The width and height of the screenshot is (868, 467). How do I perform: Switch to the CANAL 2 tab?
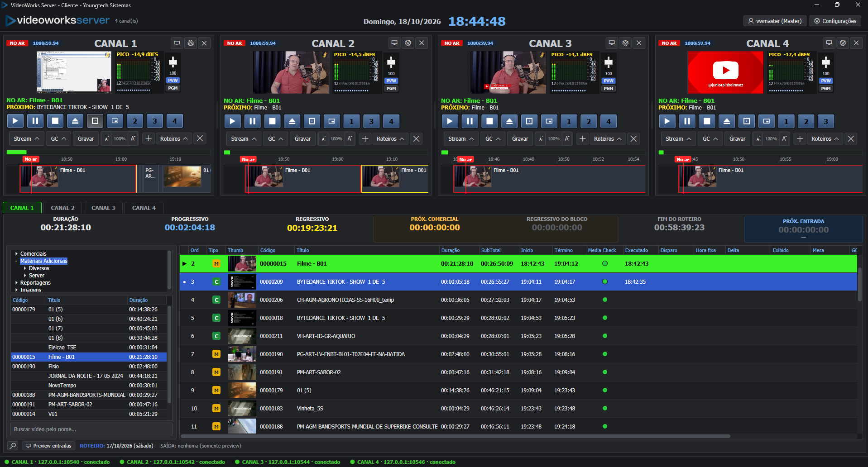pyautogui.click(x=62, y=208)
